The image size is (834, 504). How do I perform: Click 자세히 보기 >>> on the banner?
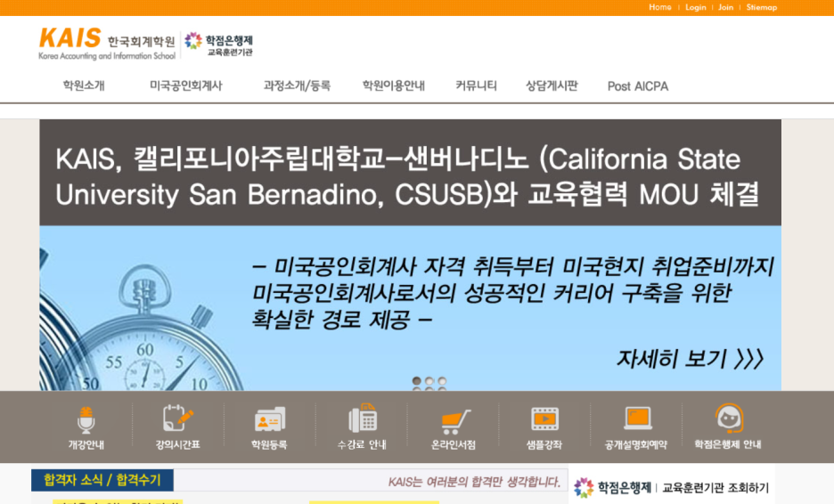(690, 359)
